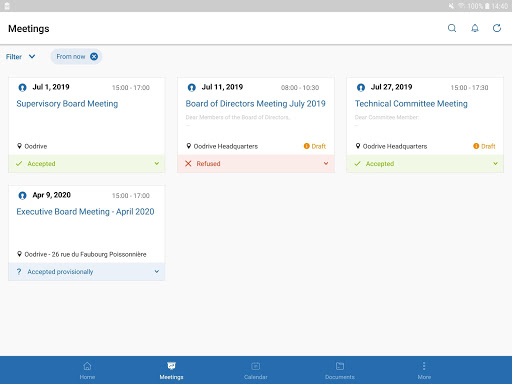Open Board of Directors Meeting July 2019
Image resolution: width=512 pixels, height=384 pixels.
[256, 104]
